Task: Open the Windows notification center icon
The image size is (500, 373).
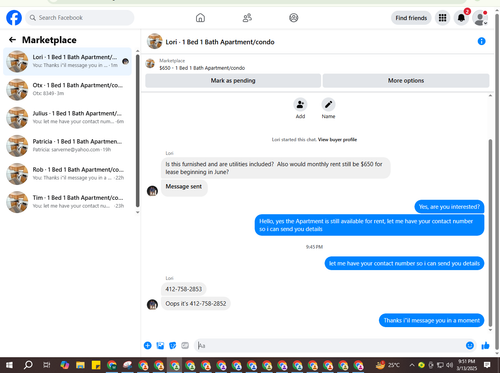Action: pos(487,365)
